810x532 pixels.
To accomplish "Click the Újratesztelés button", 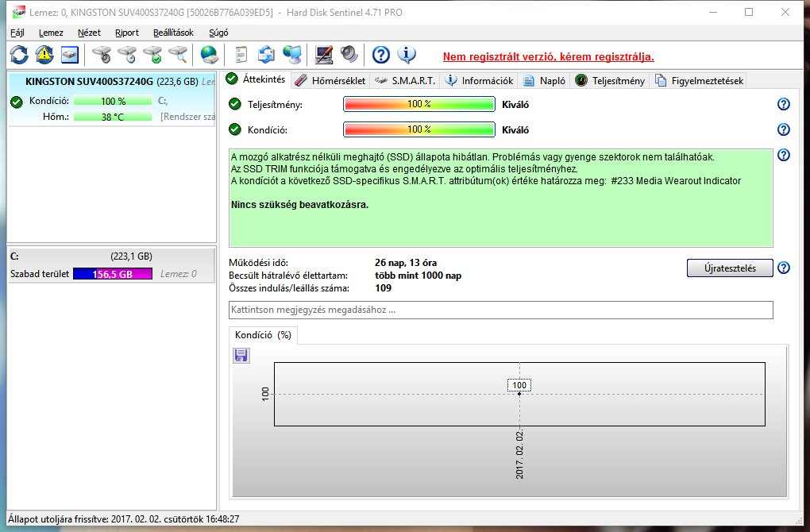I will pyautogui.click(x=730, y=268).
